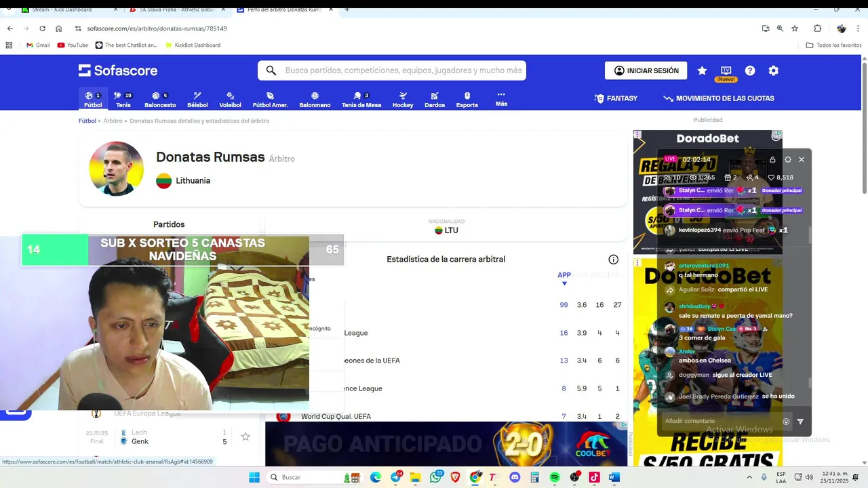Open the Fútbol sport icon tab

pyautogui.click(x=93, y=100)
